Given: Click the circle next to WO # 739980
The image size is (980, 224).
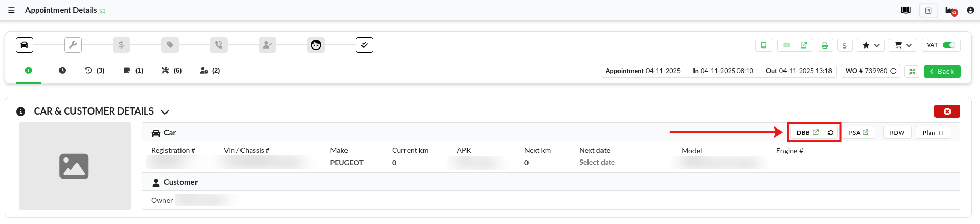Looking at the screenshot, I should click(x=893, y=71).
